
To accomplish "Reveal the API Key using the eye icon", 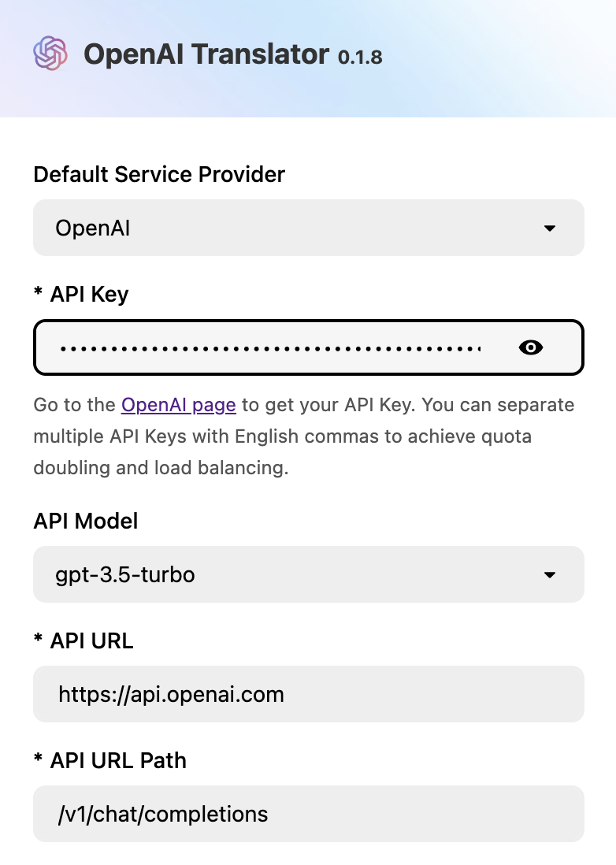I will click(x=530, y=347).
